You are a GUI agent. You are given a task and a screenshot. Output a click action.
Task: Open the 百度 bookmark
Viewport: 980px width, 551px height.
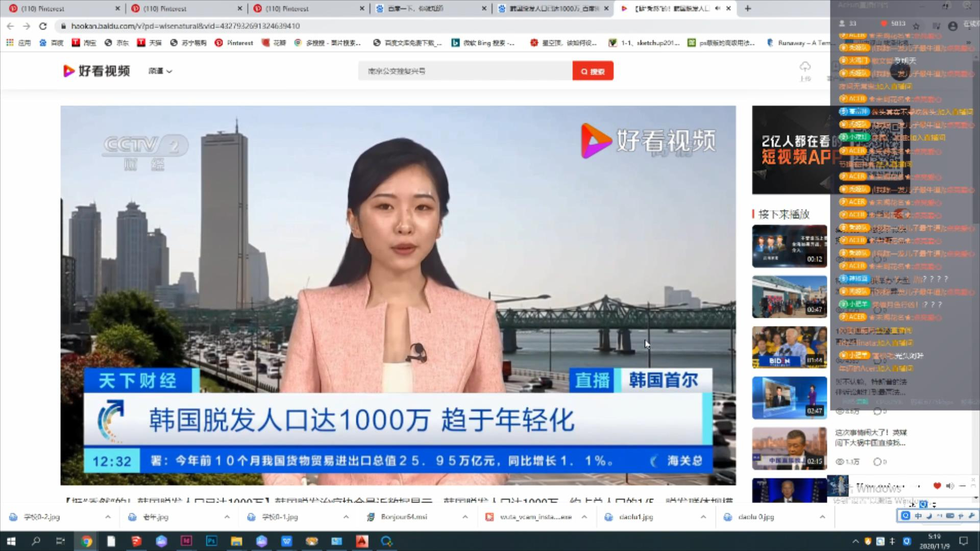[52, 43]
